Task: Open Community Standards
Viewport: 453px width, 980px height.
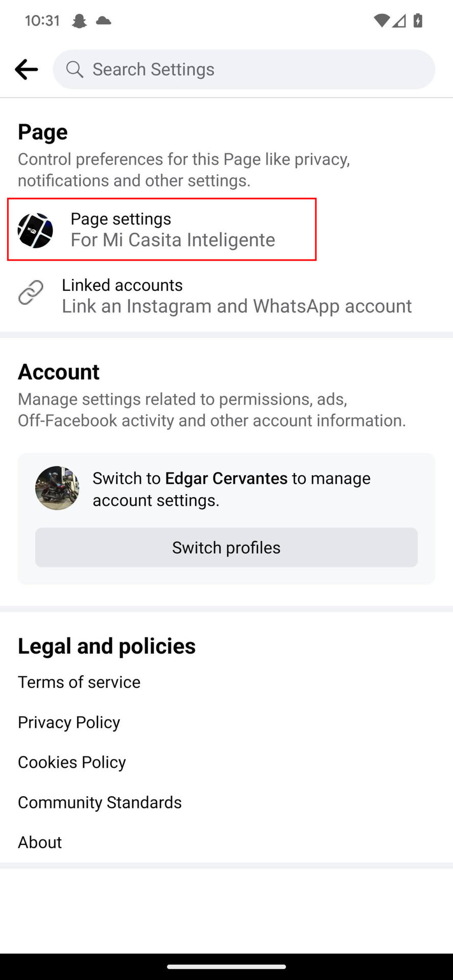Action: tap(100, 803)
